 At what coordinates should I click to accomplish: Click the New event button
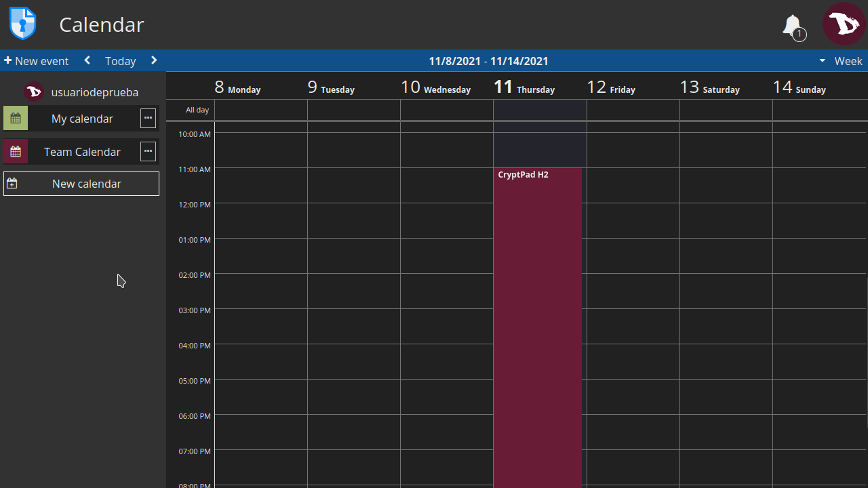pyautogui.click(x=37, y=61)
